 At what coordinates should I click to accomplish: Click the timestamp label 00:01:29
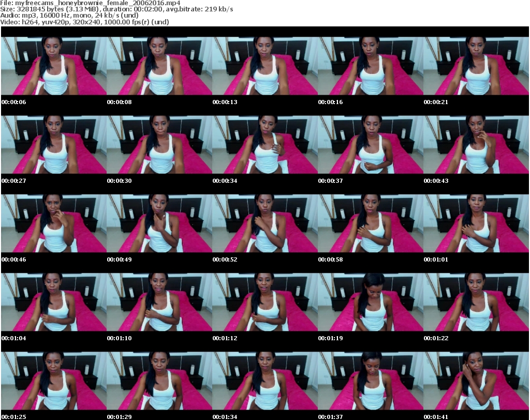click(120, 417)
